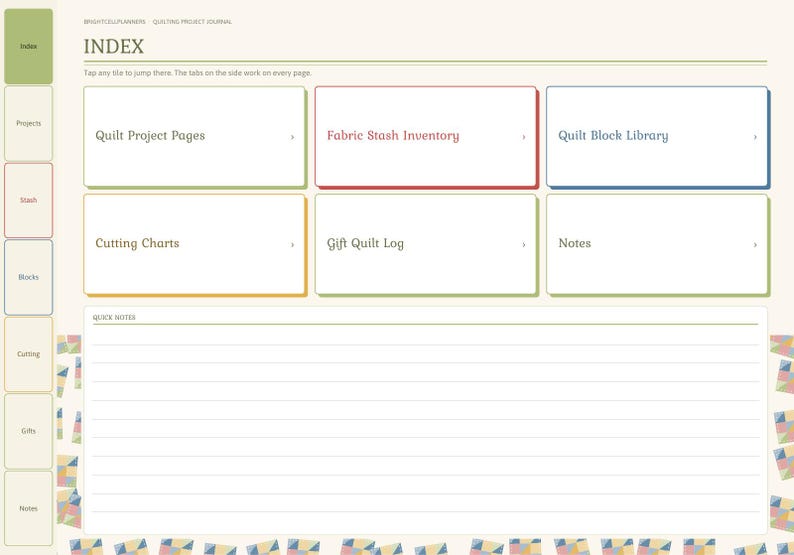Screen dimensions: 794x555
Task: Open the Notes side tab
Action: click(28, 508)
